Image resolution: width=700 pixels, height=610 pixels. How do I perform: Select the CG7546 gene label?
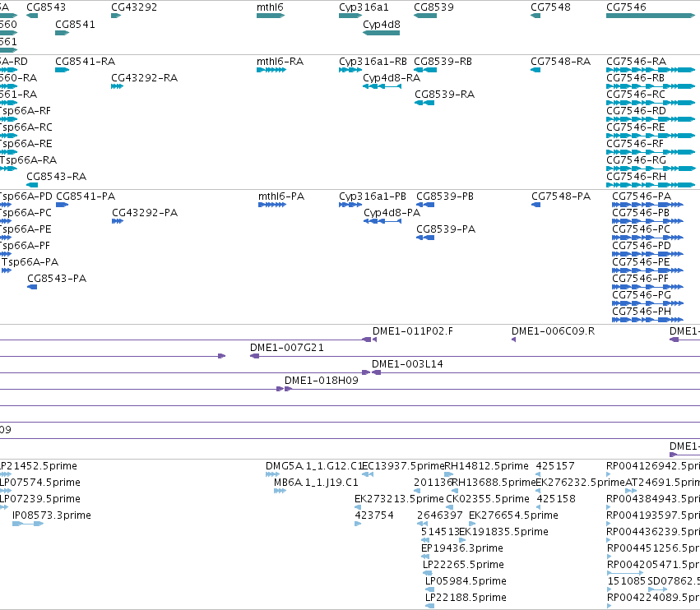[626, 7]
